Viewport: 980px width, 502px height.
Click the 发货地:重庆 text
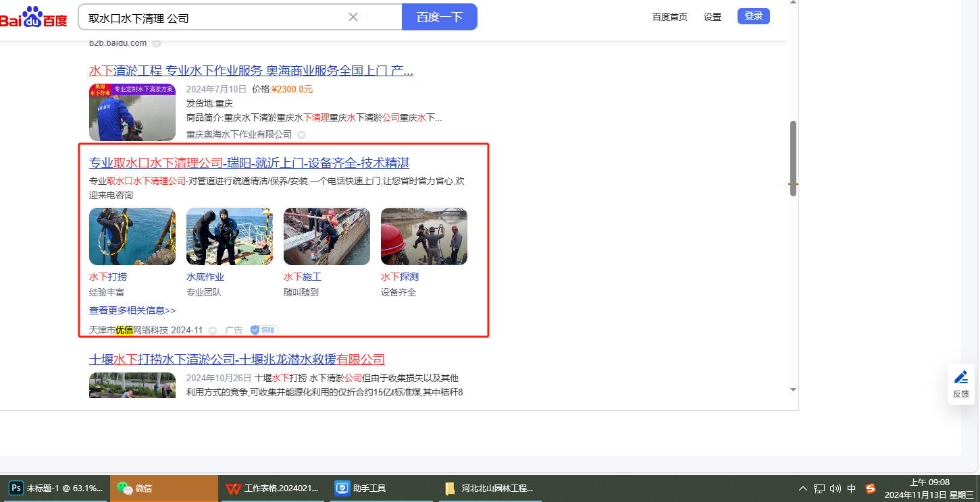(209, 103)
